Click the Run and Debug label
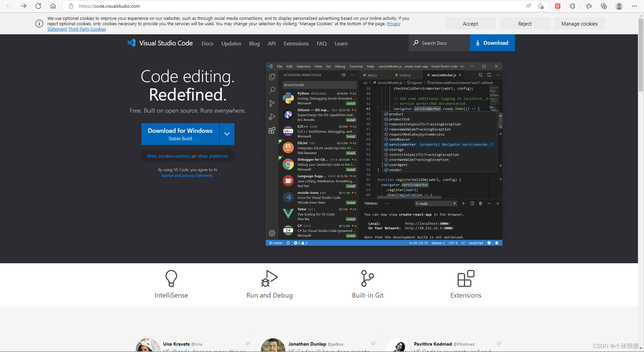The width and height of the screenshot is (644, 352). (x=269, y=295)
